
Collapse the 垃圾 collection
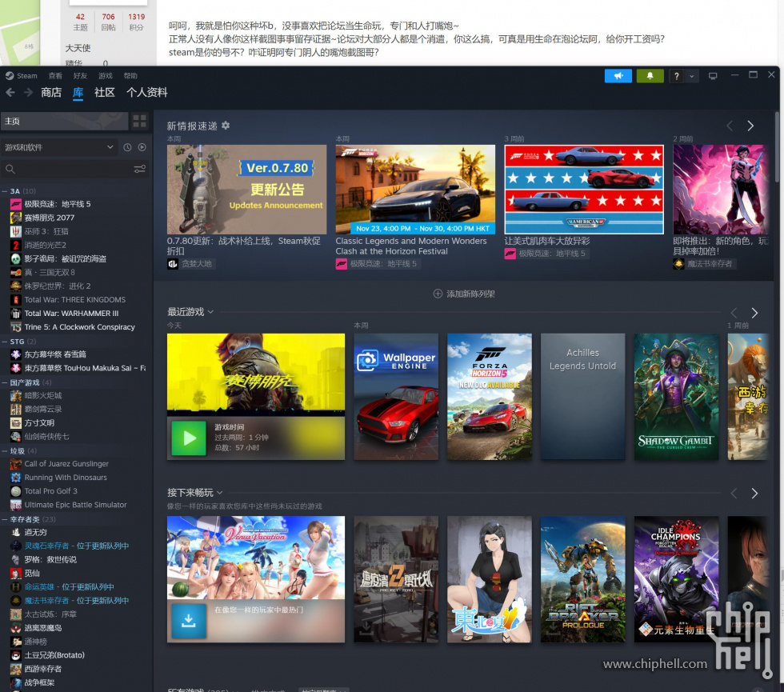[x=5, y=451]
